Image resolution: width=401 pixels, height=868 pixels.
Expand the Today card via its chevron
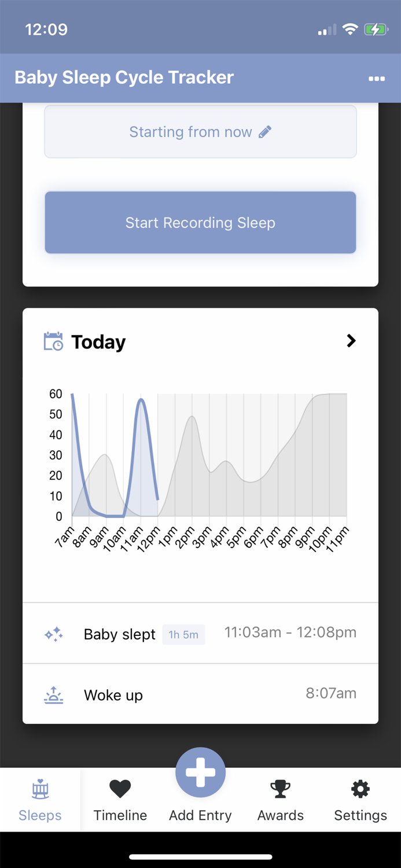pos(351,341)
